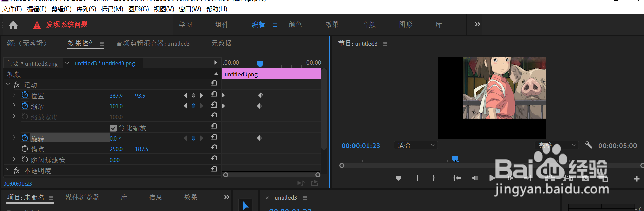This screenshot has width=644, height=211.
Task: Go to next keyframe for 位置
Action: [x=201, y=95]
